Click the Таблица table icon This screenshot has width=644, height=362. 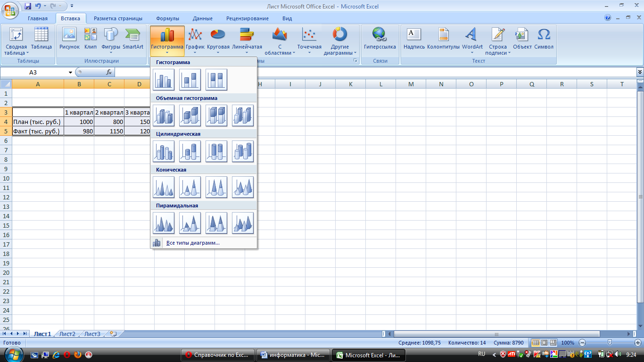coord(41,39)
